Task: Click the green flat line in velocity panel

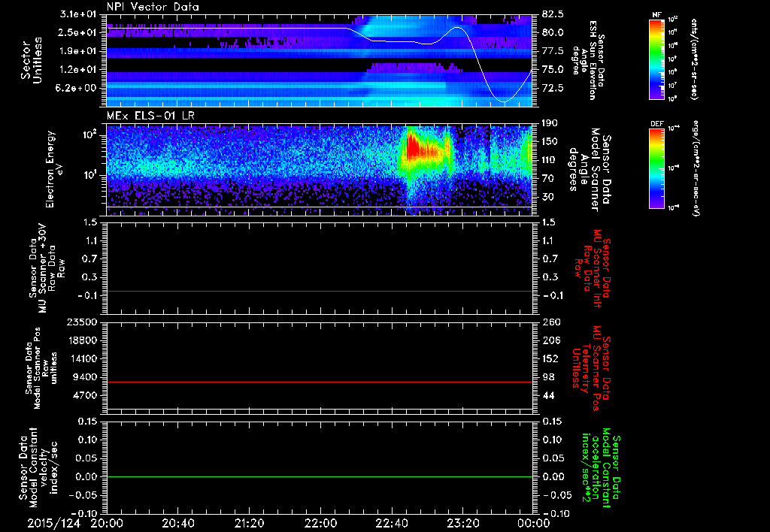Action: [x=320, y=476]
